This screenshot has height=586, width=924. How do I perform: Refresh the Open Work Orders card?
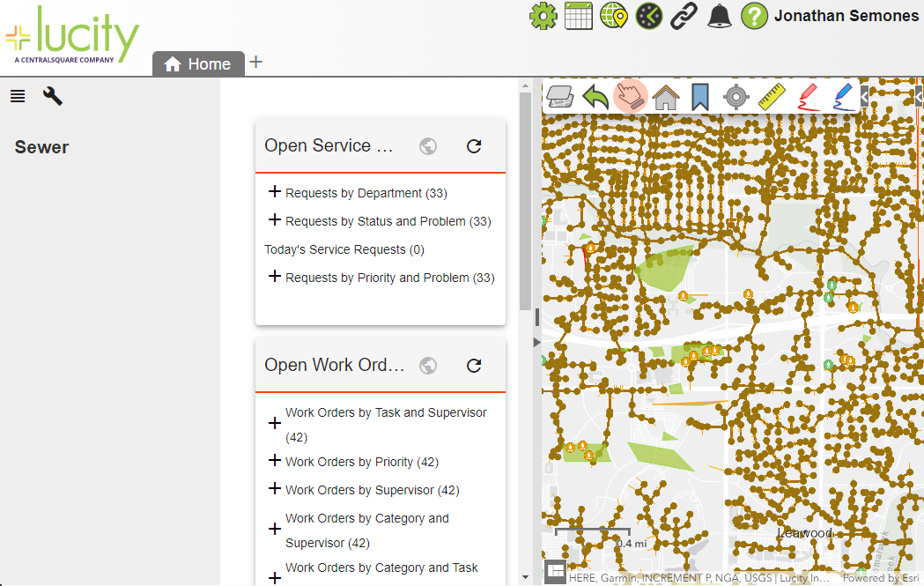(474, 366)
